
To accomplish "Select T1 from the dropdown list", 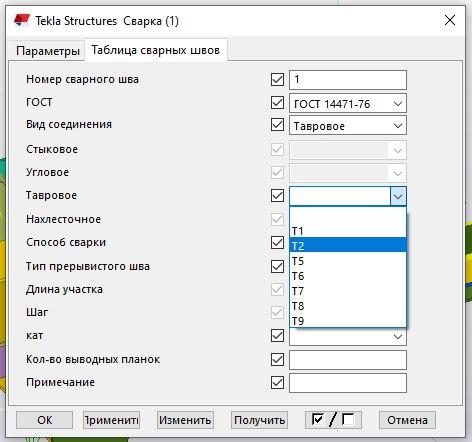I will [348, 231].
